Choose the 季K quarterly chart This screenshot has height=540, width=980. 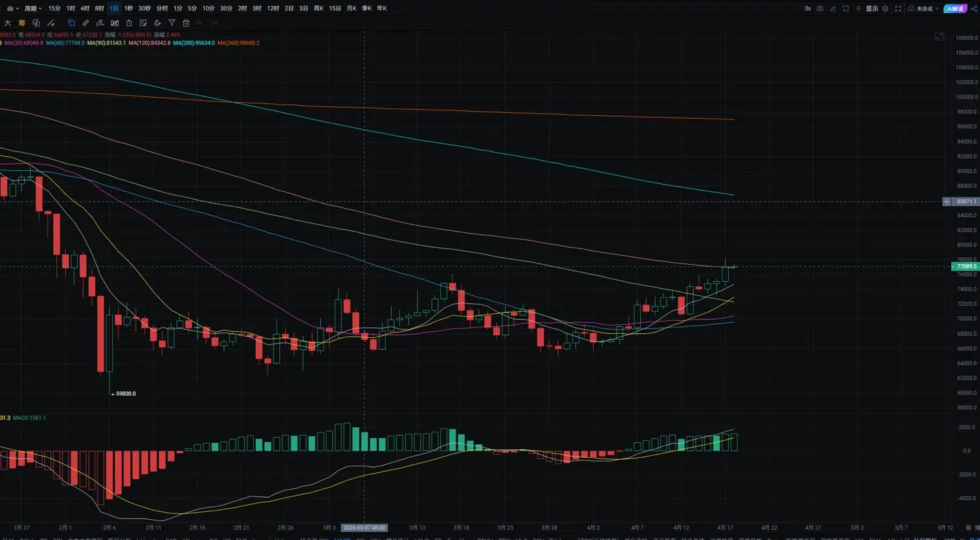point(366,8)
